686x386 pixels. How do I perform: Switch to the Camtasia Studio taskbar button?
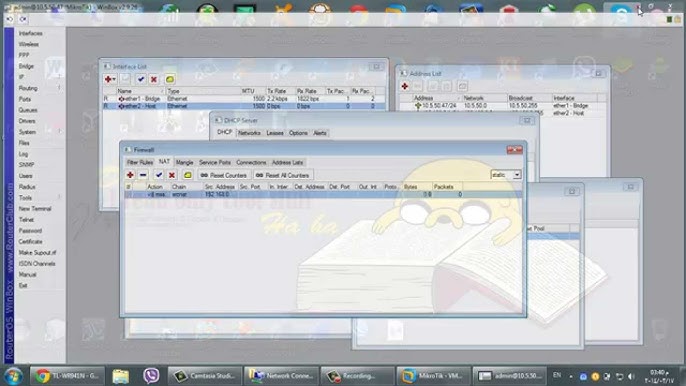[x=204, y=375]
